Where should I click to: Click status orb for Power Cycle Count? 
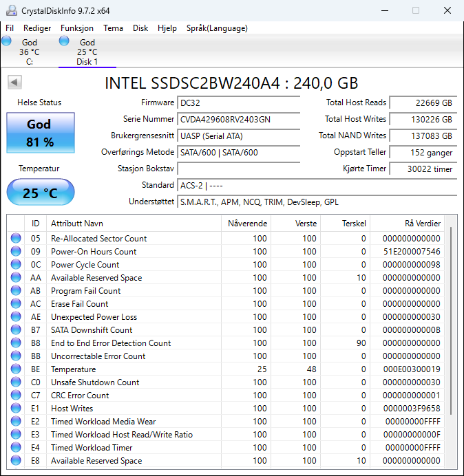tap(16, 264)
